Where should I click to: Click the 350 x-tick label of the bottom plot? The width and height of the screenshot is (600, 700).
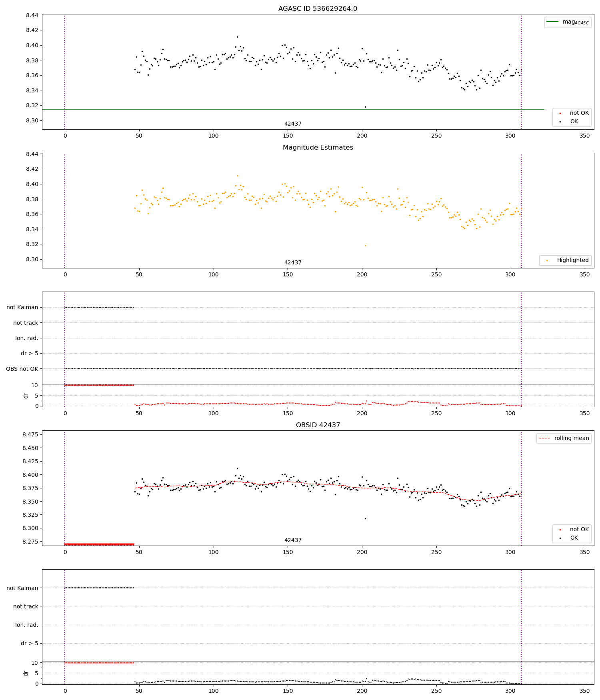pos(585,691)
